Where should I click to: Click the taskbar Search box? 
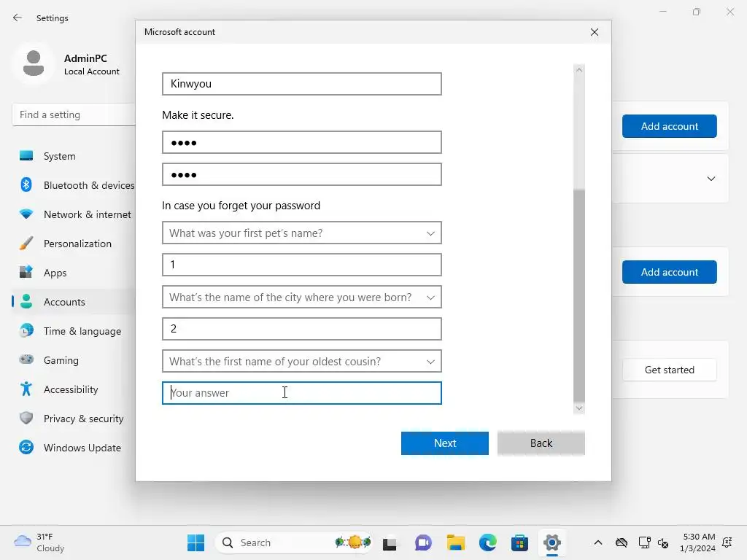(x=295, y=542)
